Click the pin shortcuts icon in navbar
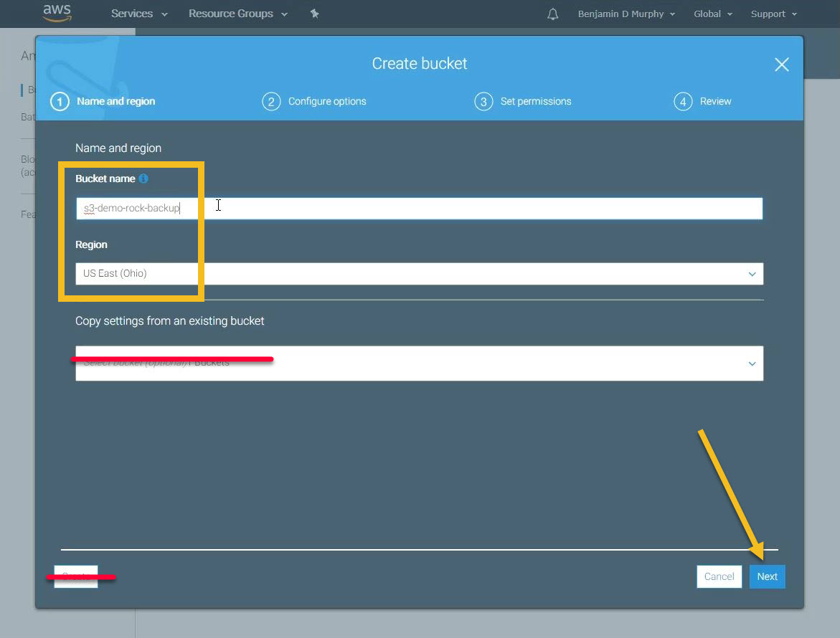Image resolution: width=840 pixels, height=638 pixels. coord(314,14)
